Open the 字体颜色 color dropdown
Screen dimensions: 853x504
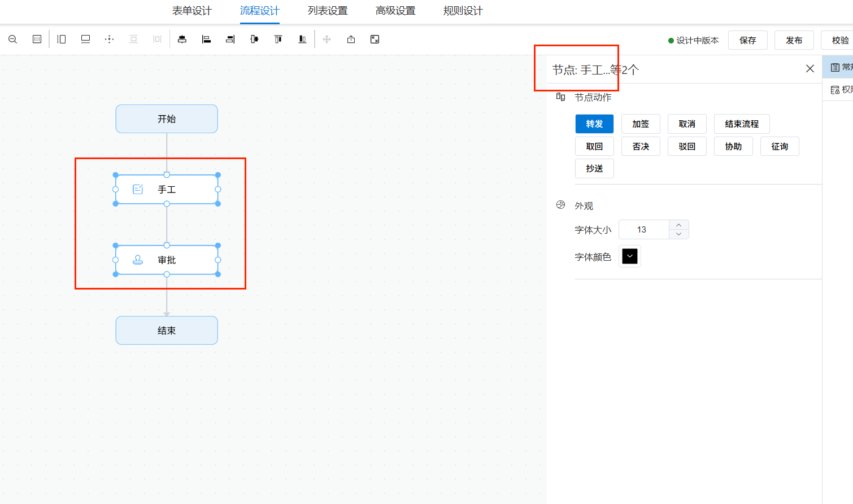point(630,256)
